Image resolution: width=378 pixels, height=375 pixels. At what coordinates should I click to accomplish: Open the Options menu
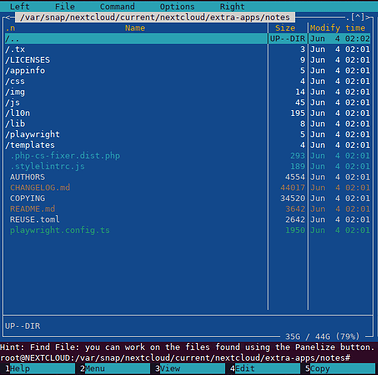177,6
